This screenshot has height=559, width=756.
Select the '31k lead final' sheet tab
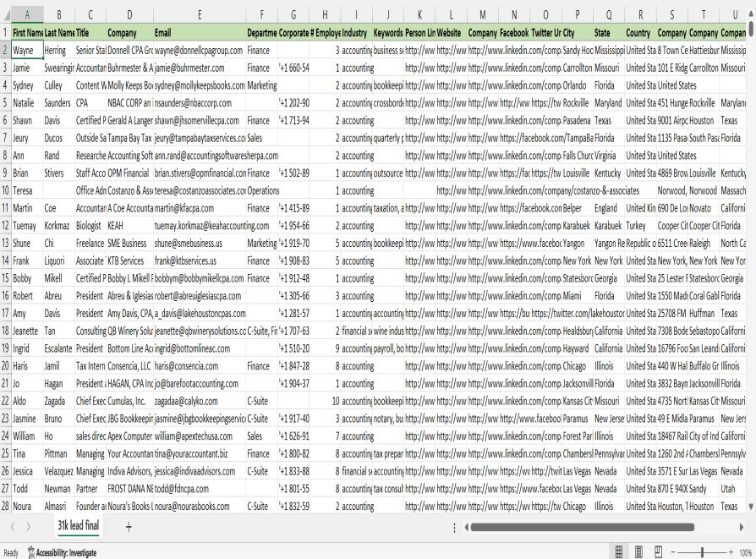click(x=78, y=525)
